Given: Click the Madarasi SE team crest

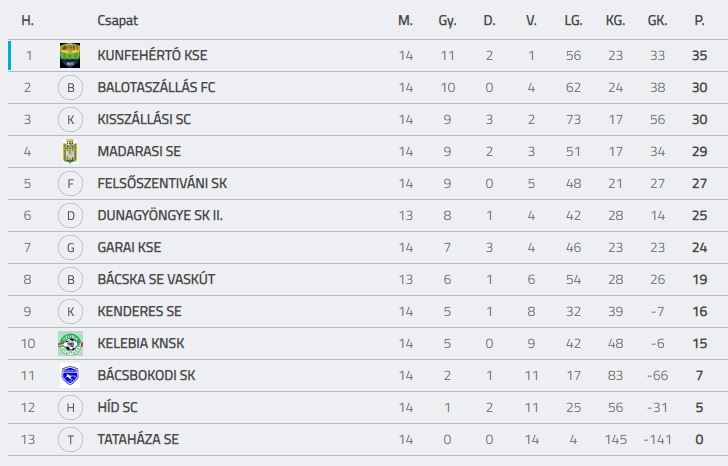Looking at the screenshot, I should coord(70,151).
